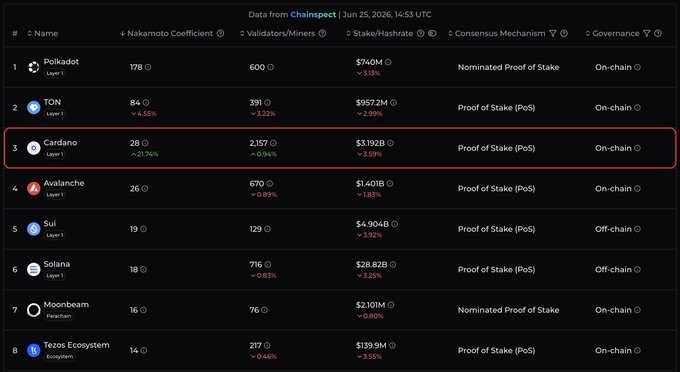Click the Tezos Ecosystem logo icon
680x372 pixels.
(x=33, y=350)
